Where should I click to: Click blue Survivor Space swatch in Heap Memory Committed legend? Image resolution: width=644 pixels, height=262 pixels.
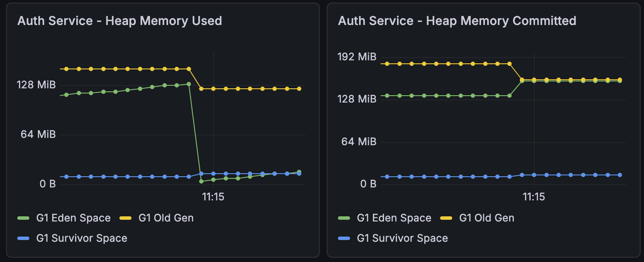coord(344,238)
